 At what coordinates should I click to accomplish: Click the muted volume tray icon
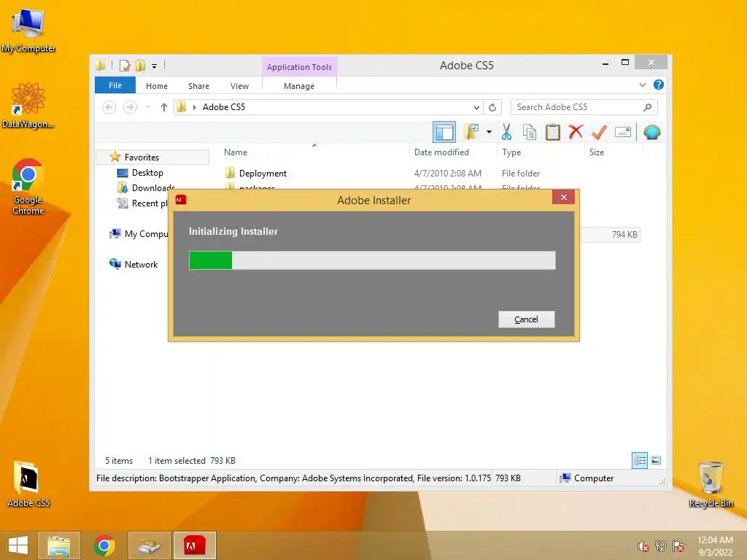[643, 546]
